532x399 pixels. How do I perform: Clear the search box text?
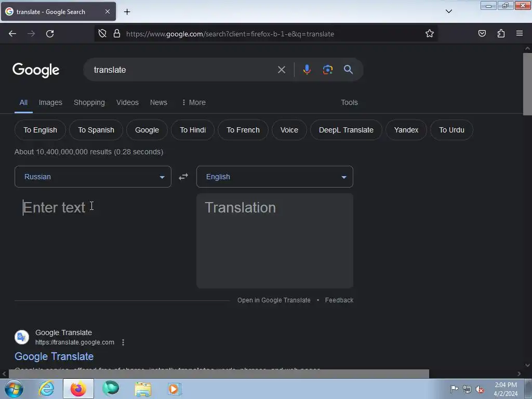(x=281, y=70)
